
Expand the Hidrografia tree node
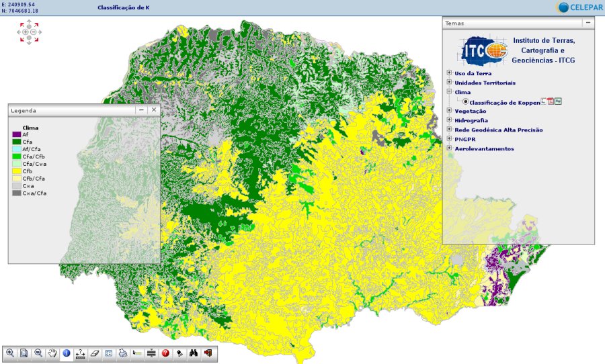449,120
